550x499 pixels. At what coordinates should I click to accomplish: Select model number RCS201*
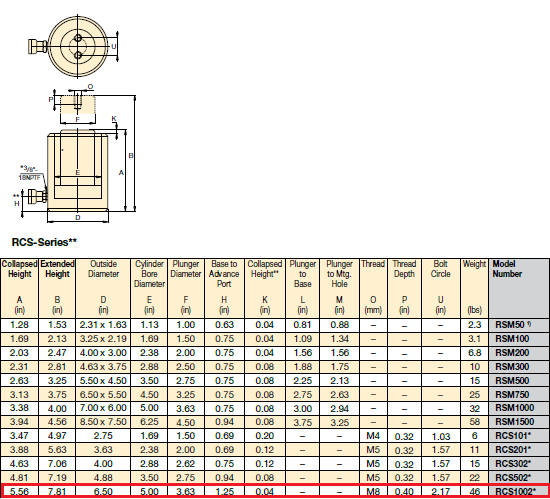[x=513, y=450]
